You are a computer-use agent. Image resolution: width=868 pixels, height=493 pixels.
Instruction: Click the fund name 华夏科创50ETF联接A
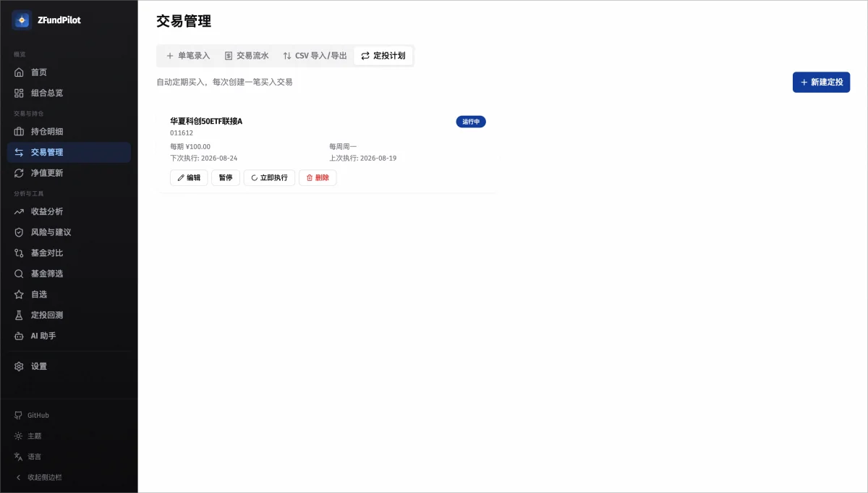206,121
